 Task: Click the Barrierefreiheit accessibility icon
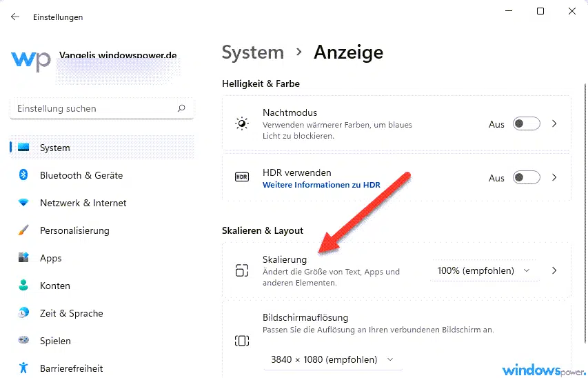coord(23,368)
